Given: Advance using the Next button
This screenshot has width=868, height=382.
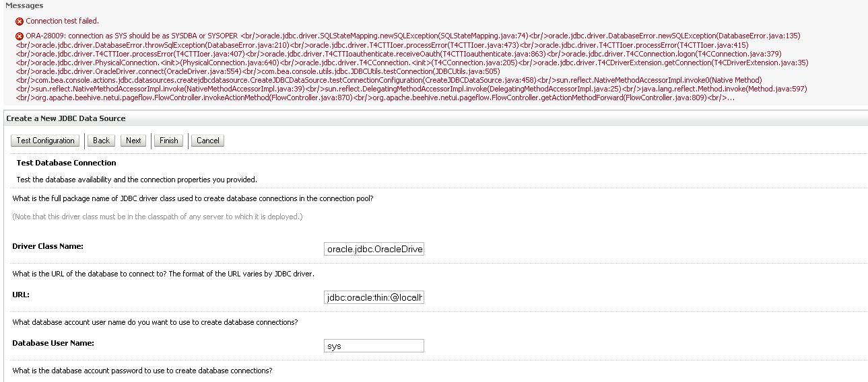Looking at the screenshot, I should [x=133, y=141].
